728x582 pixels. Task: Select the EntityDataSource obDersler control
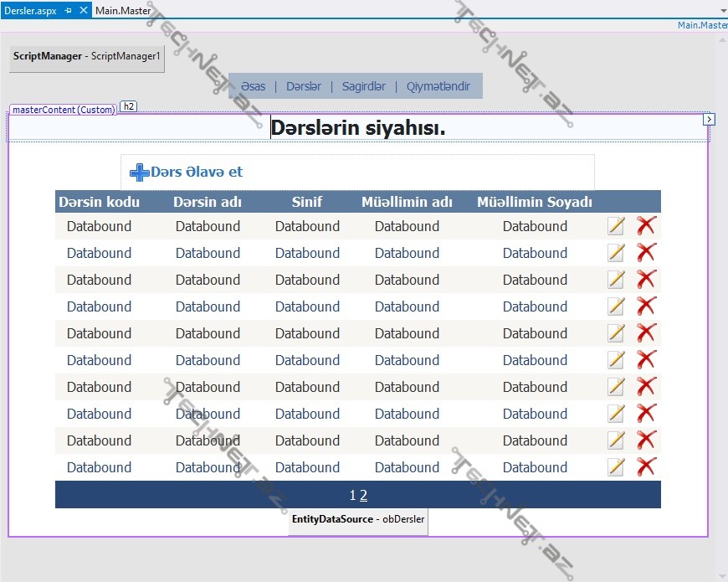358,519
